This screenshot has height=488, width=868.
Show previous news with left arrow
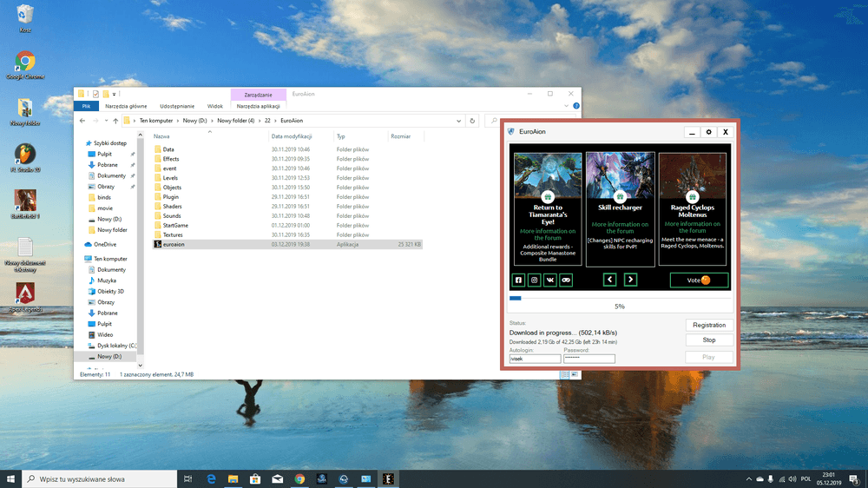609,280
